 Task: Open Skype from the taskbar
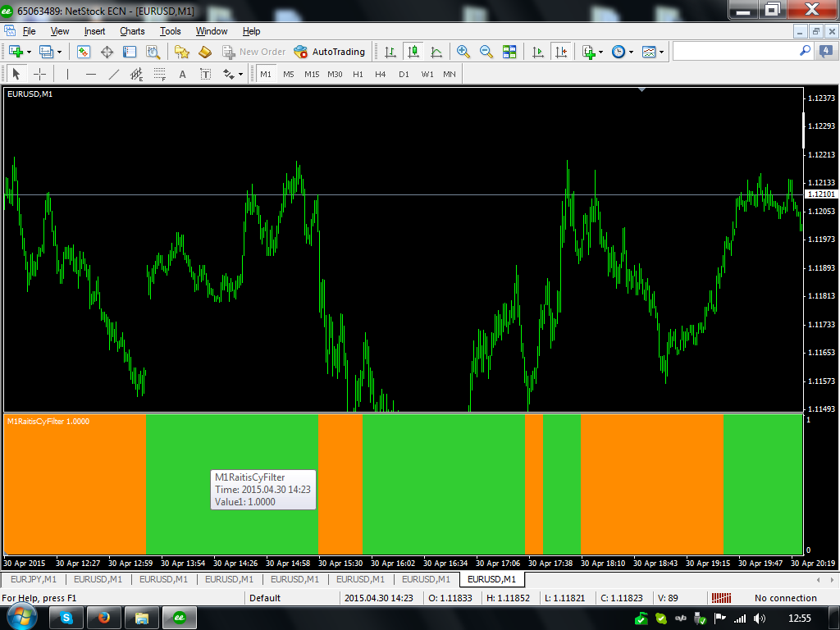point(66,619)
